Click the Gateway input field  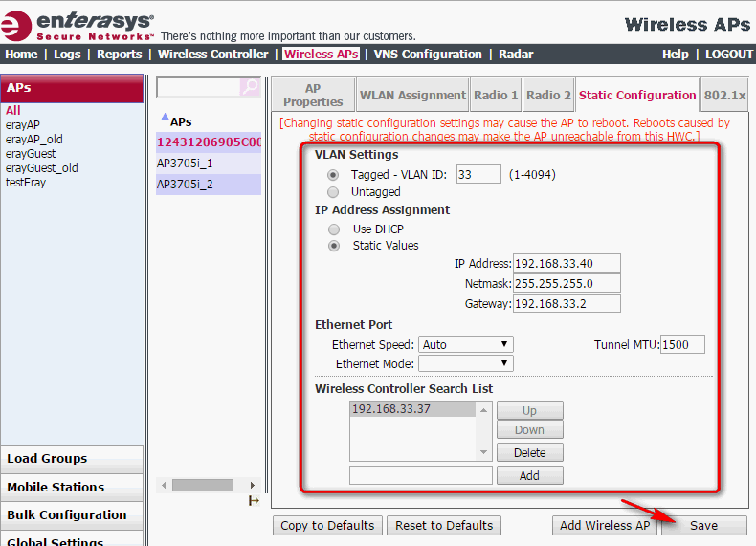[567, 304]
